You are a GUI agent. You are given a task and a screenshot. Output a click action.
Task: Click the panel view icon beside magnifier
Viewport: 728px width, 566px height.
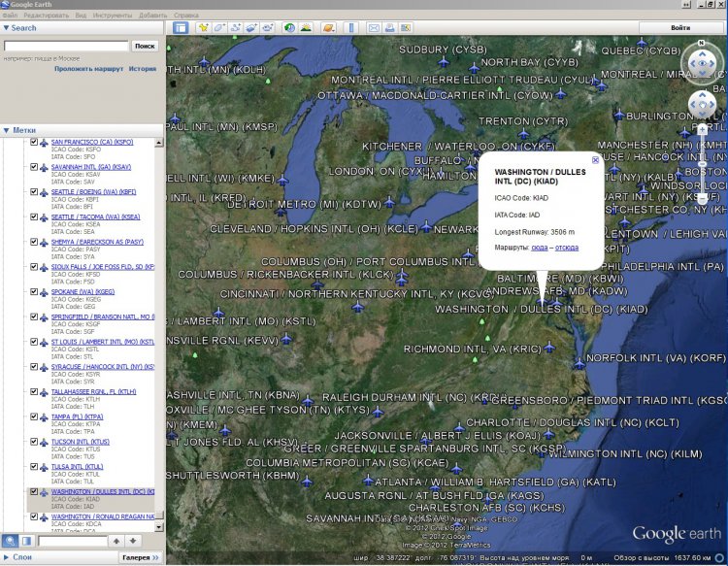point(26,541)
